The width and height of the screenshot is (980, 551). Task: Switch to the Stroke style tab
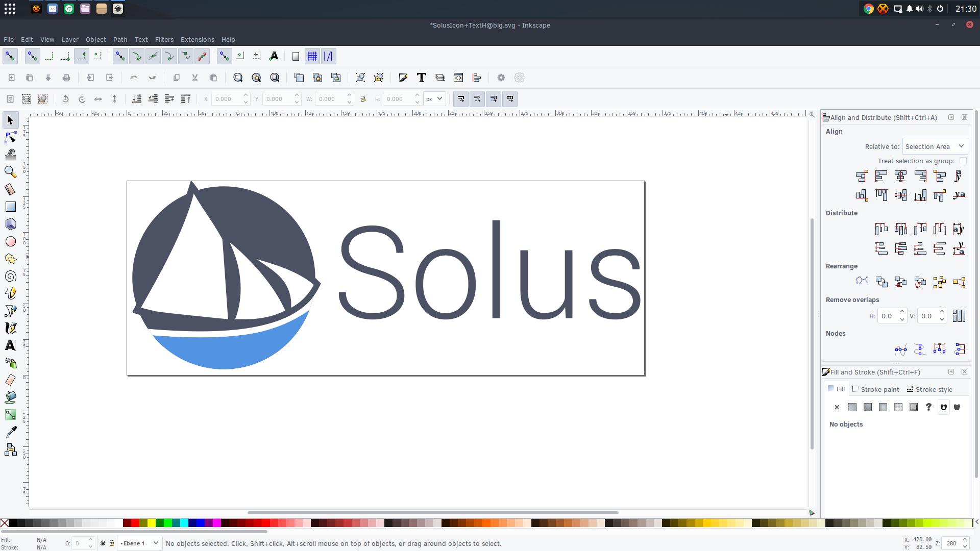[x=929, y=389]
